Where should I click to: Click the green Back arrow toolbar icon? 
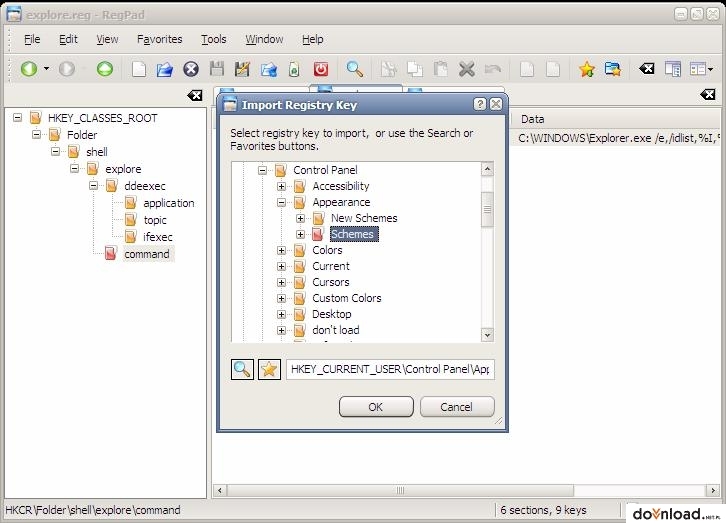click(29, 69)
